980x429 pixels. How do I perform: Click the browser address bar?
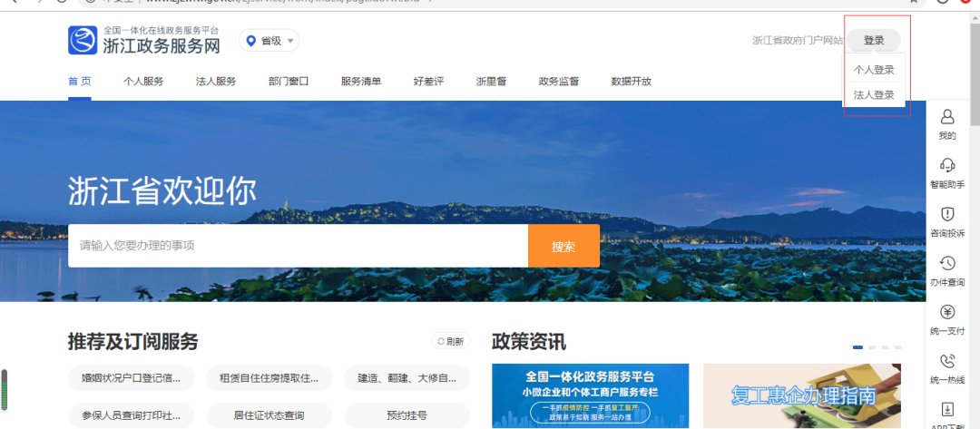[x=500, y=2]
